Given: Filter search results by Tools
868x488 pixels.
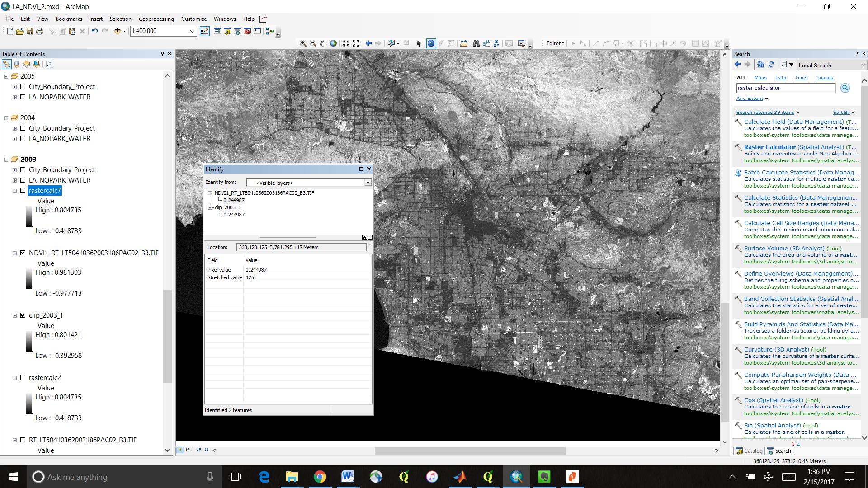Looking at the screenshot, I should point(801,78).
